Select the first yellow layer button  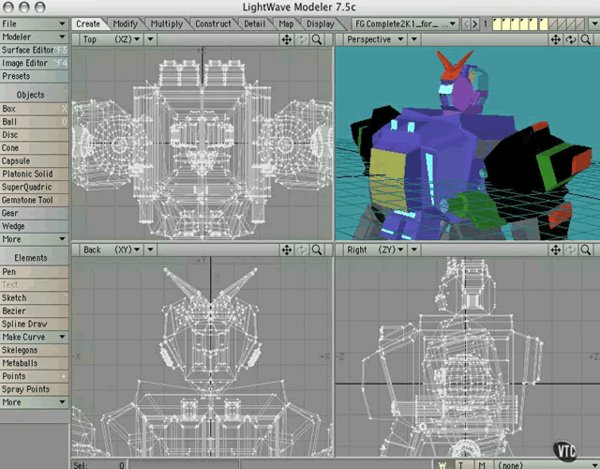pyautogui.click(x=497, y=24)
